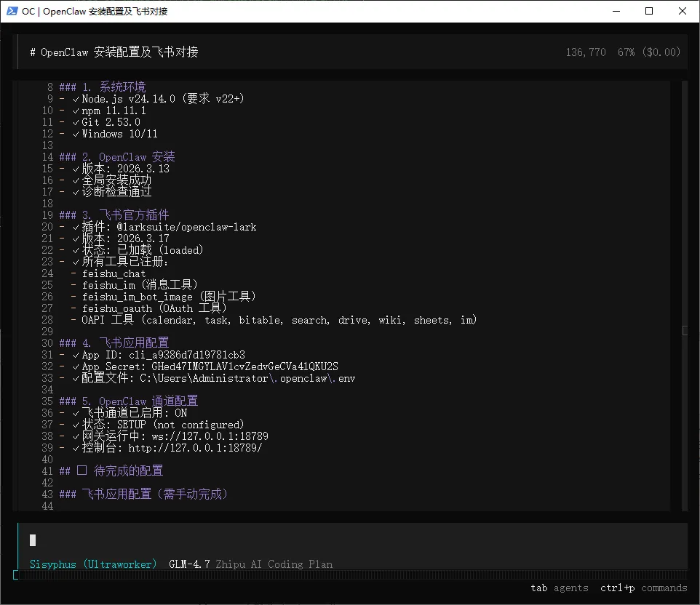Click the line '全局安装成功'
700x605 pixels.
click(x=116, y=180)
